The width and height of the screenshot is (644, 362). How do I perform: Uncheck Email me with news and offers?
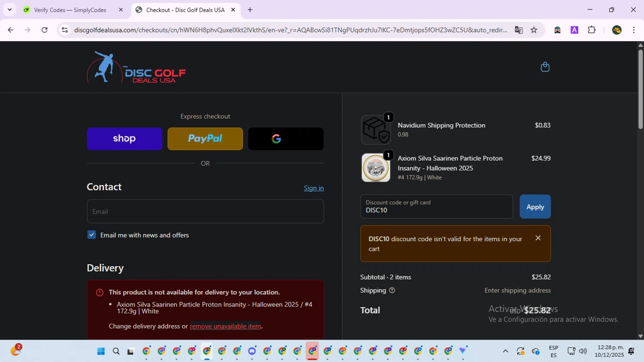click(91, 235)
